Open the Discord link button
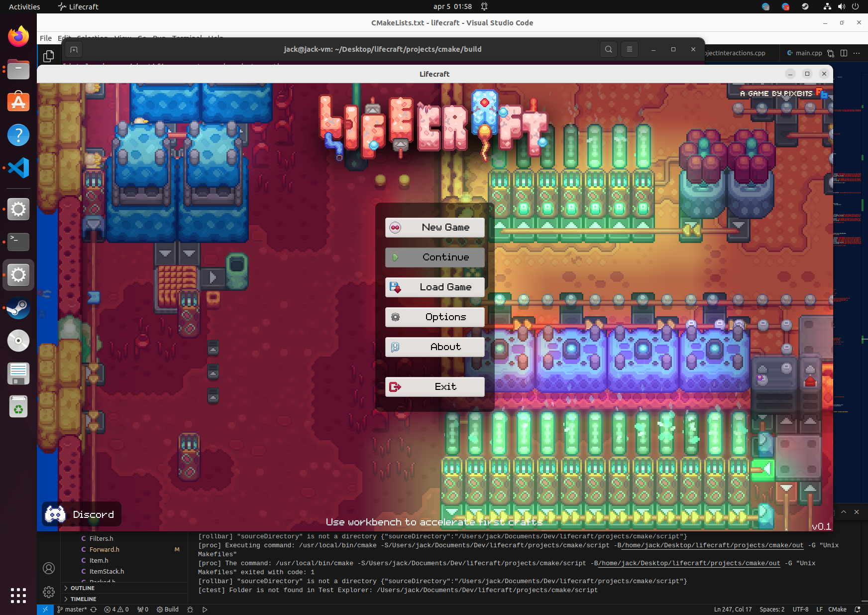The image size is (868, 615). pyautogui.click(x=81, y=514)
